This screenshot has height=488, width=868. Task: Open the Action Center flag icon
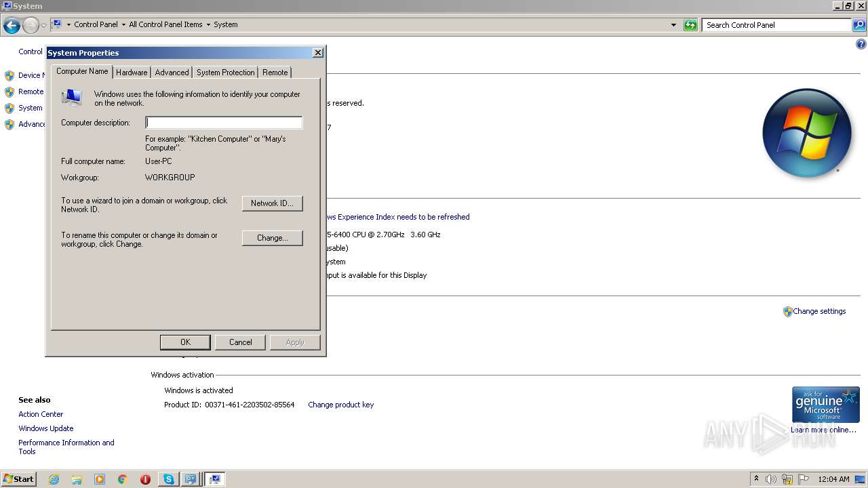coord(804,479)
